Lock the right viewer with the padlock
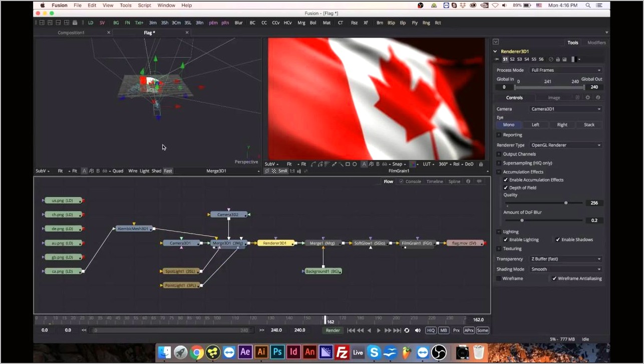This screenshot has height=364, width=644. [x=481, y=164]
